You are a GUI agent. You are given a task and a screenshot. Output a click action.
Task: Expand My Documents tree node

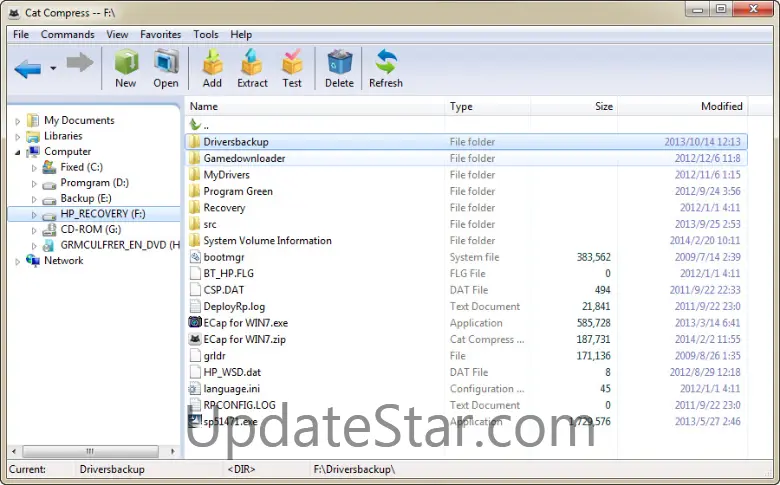click(x=18, y=121)
